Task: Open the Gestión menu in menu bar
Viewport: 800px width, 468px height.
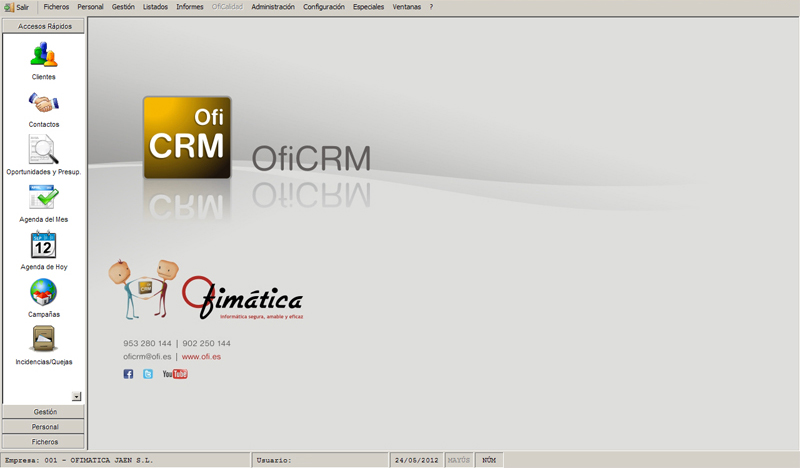Action: click(x=123, y=7)
